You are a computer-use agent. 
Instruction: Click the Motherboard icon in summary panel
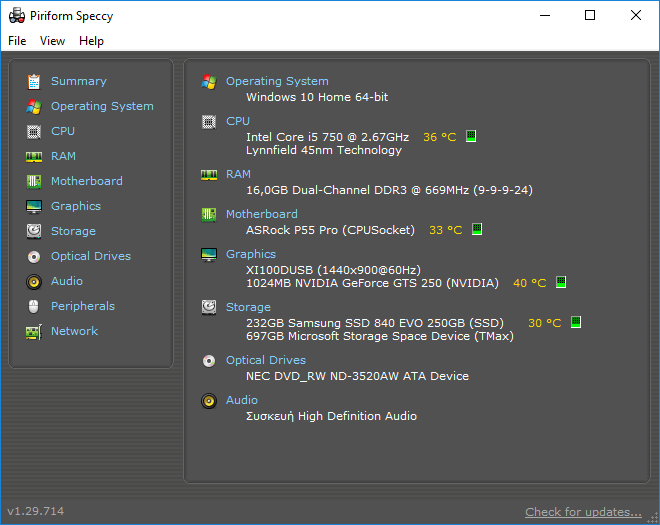pyautogui.click(x=209, y=214)
